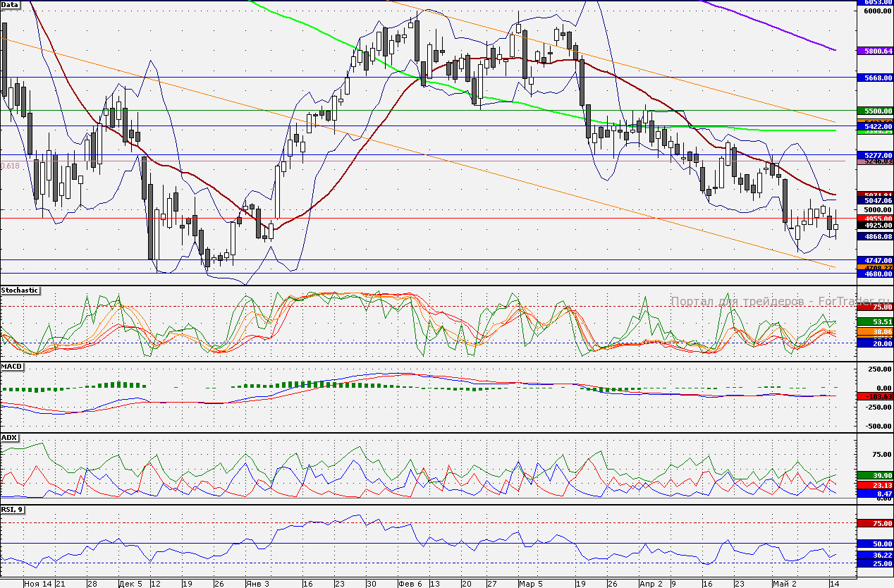Click the Stochastic 53.51 value tag
The width and height of the screenshot is (894, 588).
point(874,321)
